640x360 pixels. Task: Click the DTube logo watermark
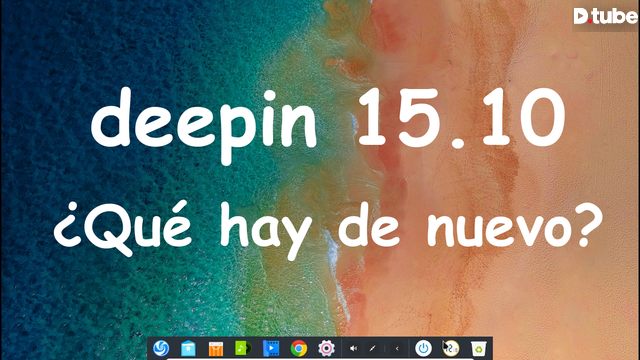[605, 16]
